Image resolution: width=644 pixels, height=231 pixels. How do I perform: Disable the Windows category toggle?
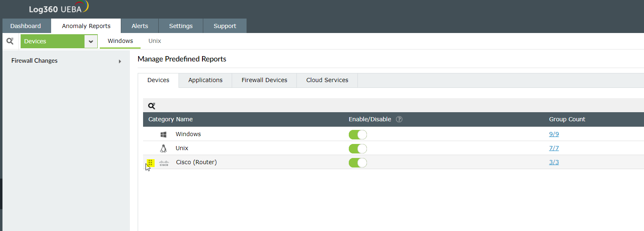357,134
